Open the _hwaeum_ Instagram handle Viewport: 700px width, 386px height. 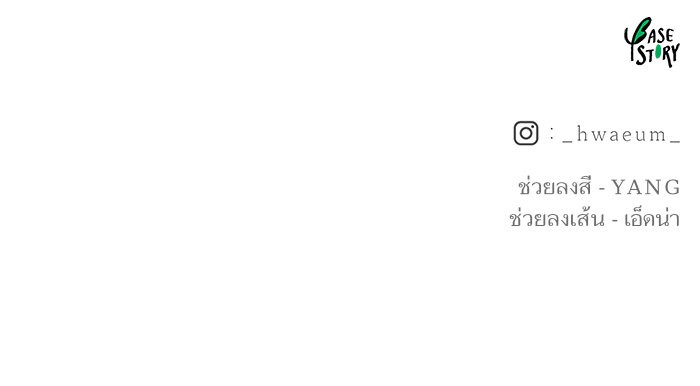point(621,134)
